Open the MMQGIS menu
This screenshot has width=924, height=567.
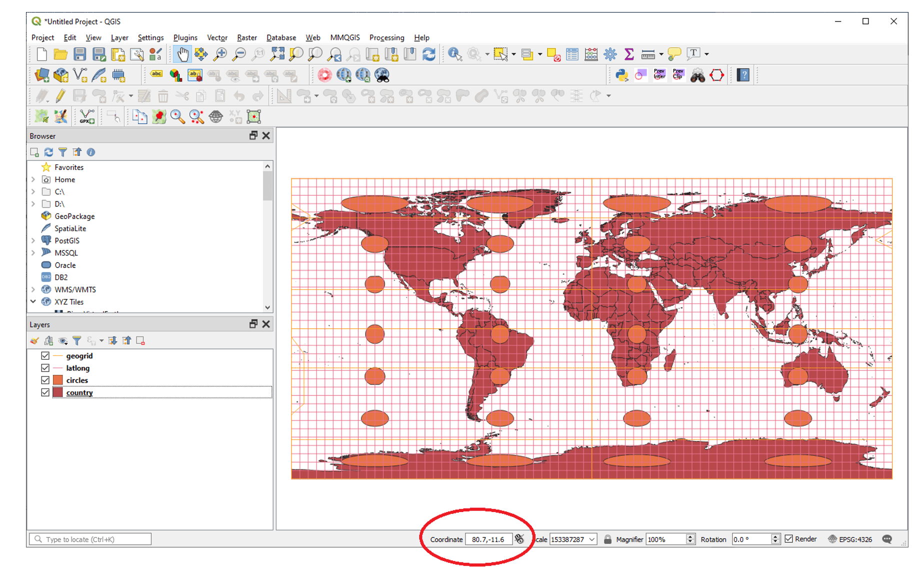pos(344,37)
